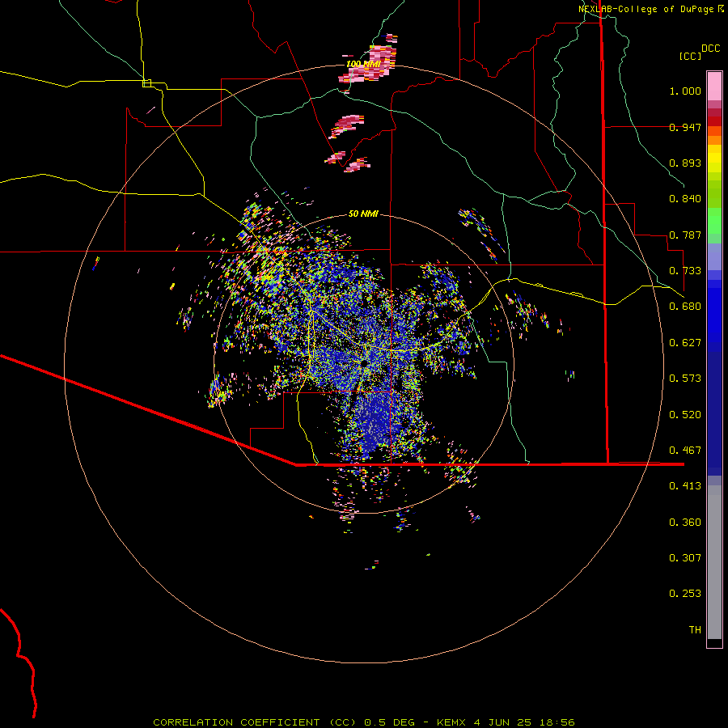Click the 50 NMI range ring label
The height and width of the screenshot is (728, 728).
(x=363, y=214)
